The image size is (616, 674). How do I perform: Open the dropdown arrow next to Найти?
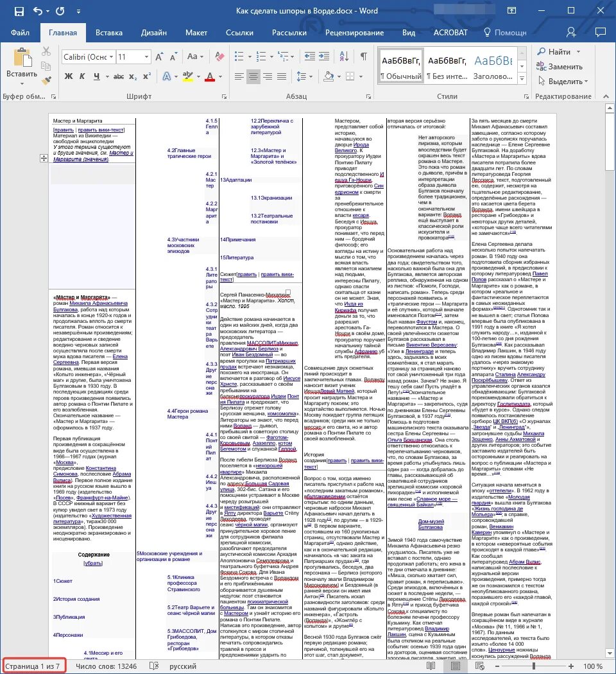(x=578, y=51)
